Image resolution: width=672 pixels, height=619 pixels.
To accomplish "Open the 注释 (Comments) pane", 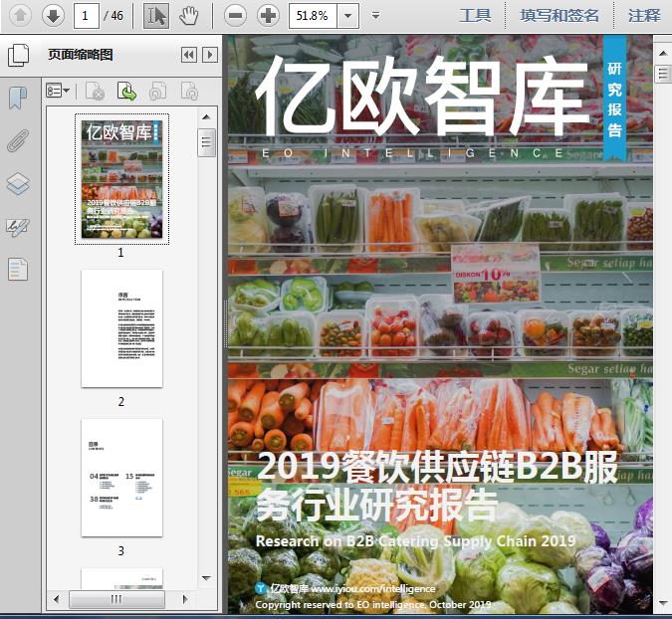I will 644,16.
